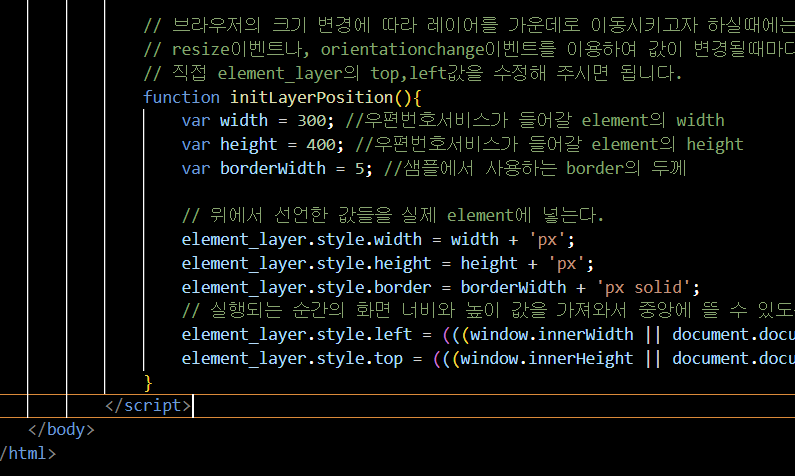Click the value '5' in borderWidth declaration
Viewport: 795px width, 476px height.
tap(359, 168)
